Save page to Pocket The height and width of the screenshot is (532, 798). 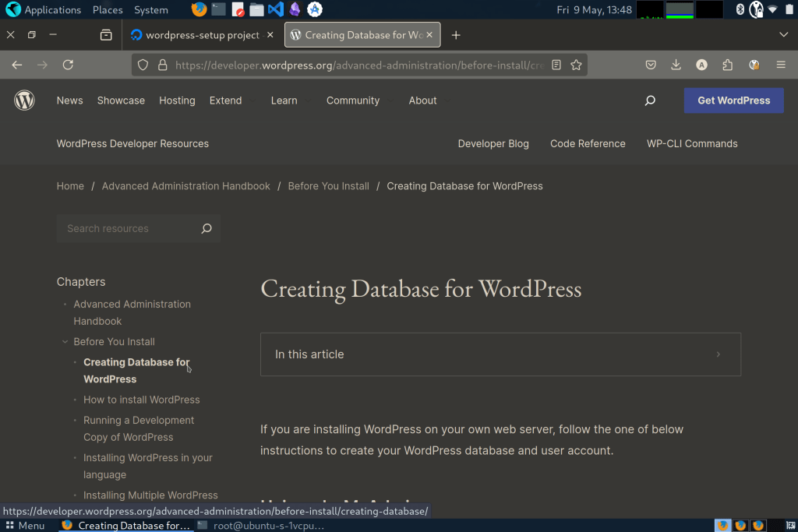pyautogui.click(x=651, y=65)
